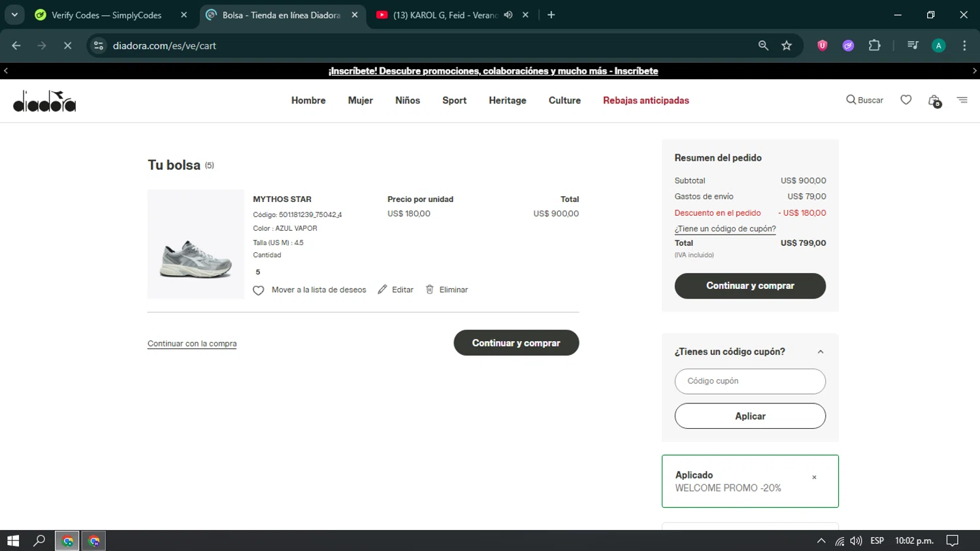Open Windows taskbar search
Image resolution: width=980 pixels, height=551 pixels.
(x=39, y=541)
